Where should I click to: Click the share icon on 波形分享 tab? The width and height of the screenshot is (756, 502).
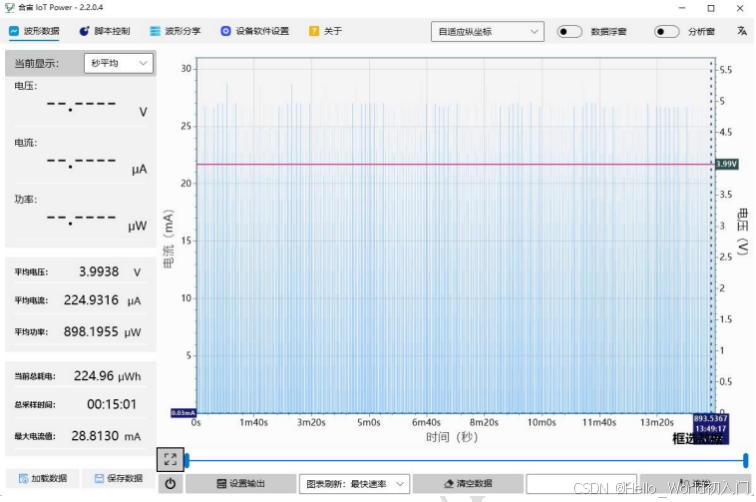click(155, 31)
